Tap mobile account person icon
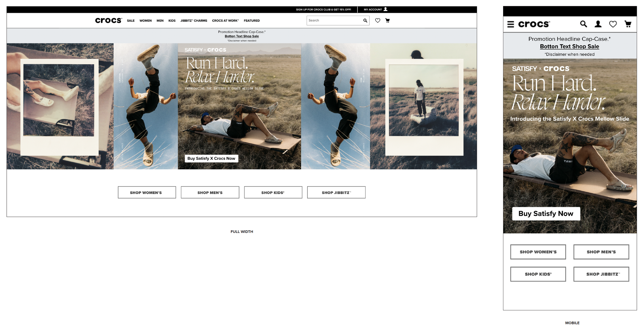644x334 pixels. point(598,24)
